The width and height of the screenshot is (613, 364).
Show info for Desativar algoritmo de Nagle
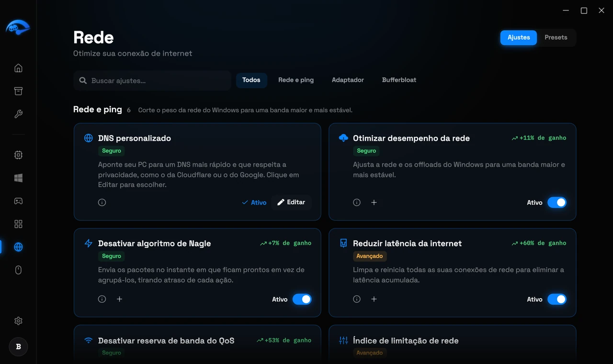click(102, 299)
